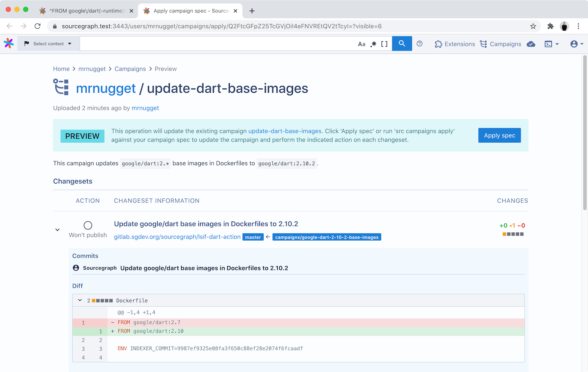
Task: Collapse the changeset row chevron
Action: 57,229
